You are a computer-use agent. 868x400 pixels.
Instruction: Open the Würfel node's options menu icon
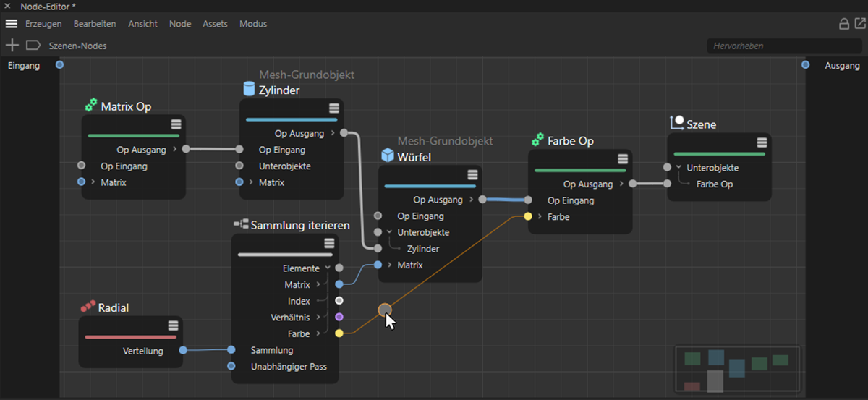(x=472, y=175)
